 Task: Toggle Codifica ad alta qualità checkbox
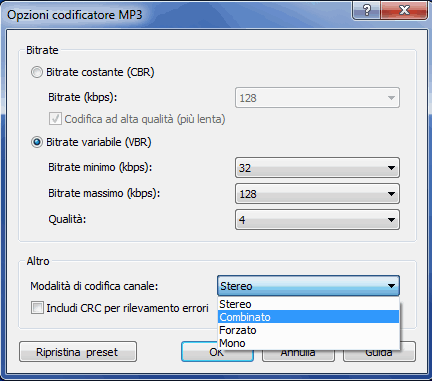point(55,119)
